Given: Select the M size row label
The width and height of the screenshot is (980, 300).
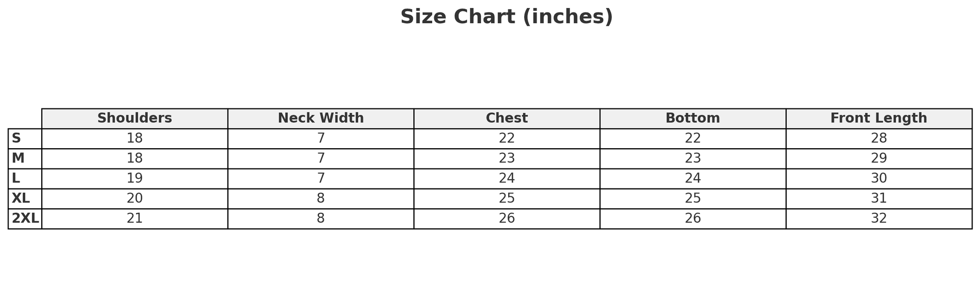Looking at the screenshot, I should point(18,158).
